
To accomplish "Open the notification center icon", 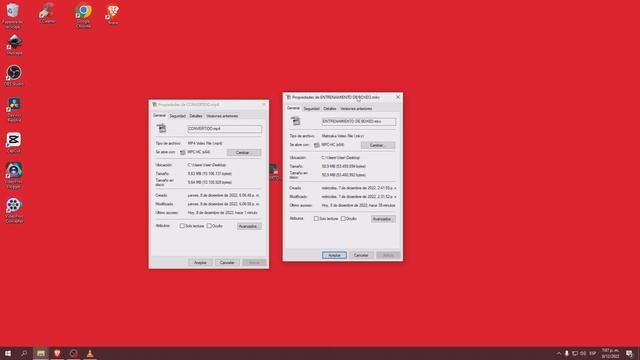I will [629, 353].
